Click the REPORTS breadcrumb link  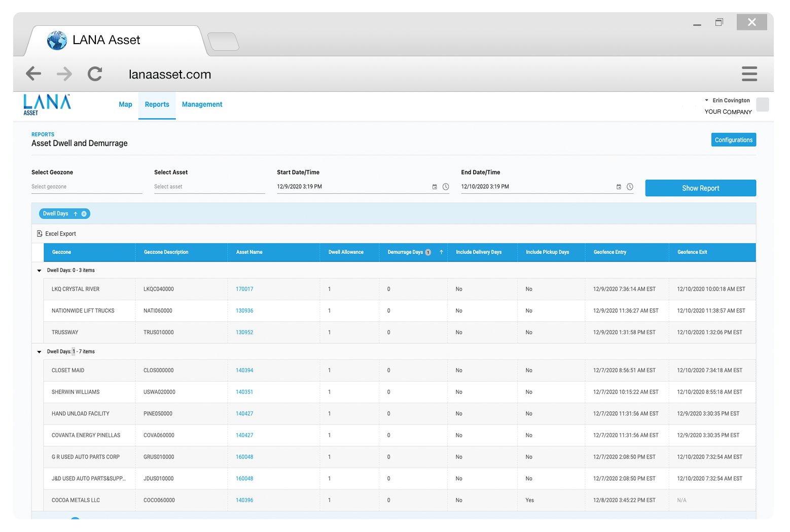pos(43,135)
